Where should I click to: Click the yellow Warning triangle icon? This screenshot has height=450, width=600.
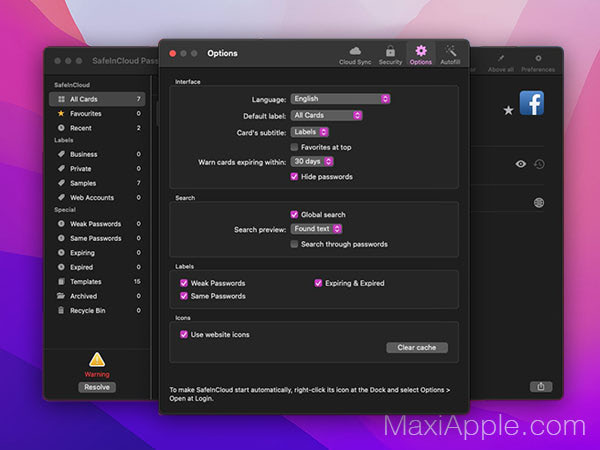(97, 360)
